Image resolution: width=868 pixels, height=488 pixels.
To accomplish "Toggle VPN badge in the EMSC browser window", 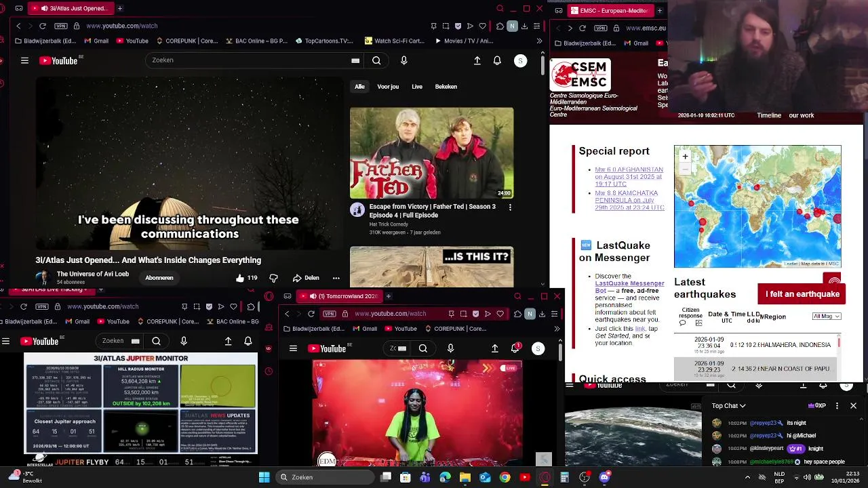I will pos(600,28).
